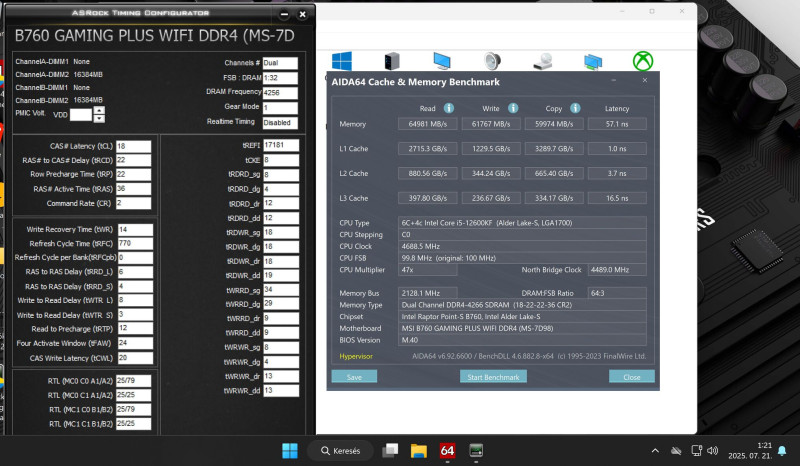This screenshot has width=800, height=466.
Task: Open the Windows Start menu
Action: tap(290, 451)
